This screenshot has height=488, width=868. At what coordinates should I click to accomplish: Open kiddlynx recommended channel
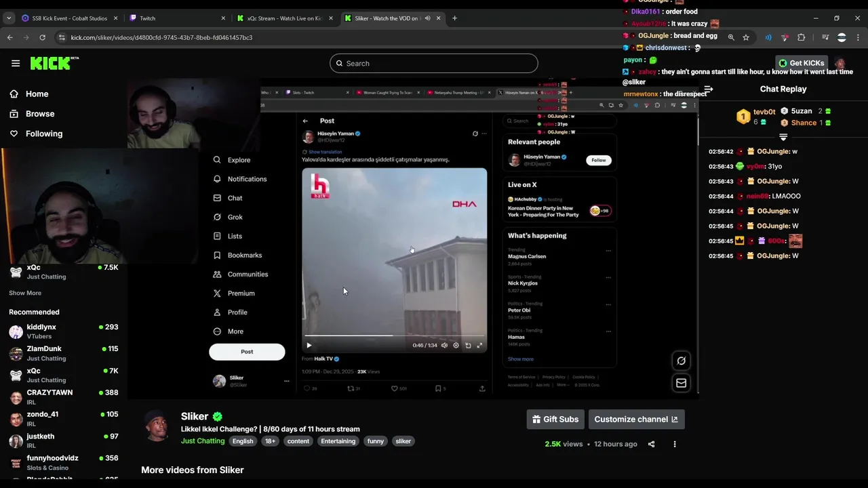click(x=64, y=331)
